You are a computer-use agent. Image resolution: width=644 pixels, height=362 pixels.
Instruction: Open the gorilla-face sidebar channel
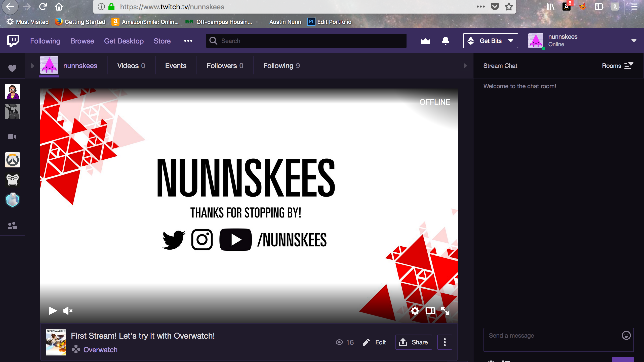pos(12,180)
